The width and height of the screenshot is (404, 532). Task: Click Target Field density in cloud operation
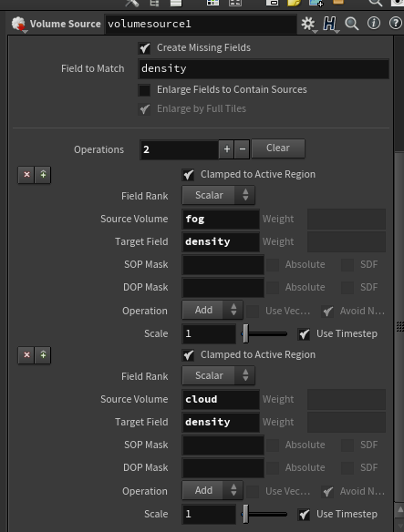(221, 423)
